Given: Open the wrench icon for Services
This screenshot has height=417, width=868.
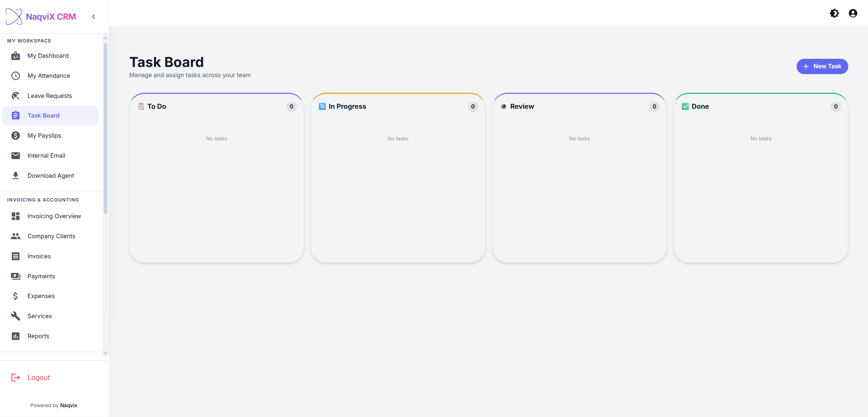Looking at the screenshot, I should tap(16, 316).
